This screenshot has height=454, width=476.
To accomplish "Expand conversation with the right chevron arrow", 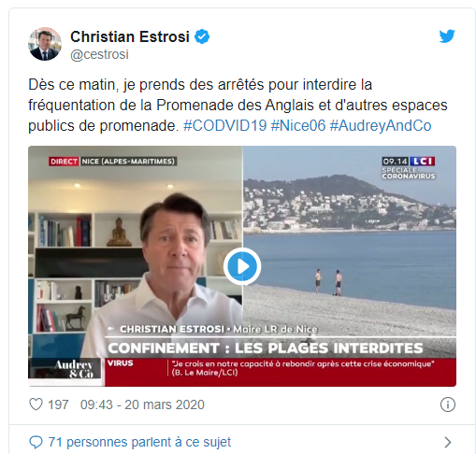I will 448,442.
